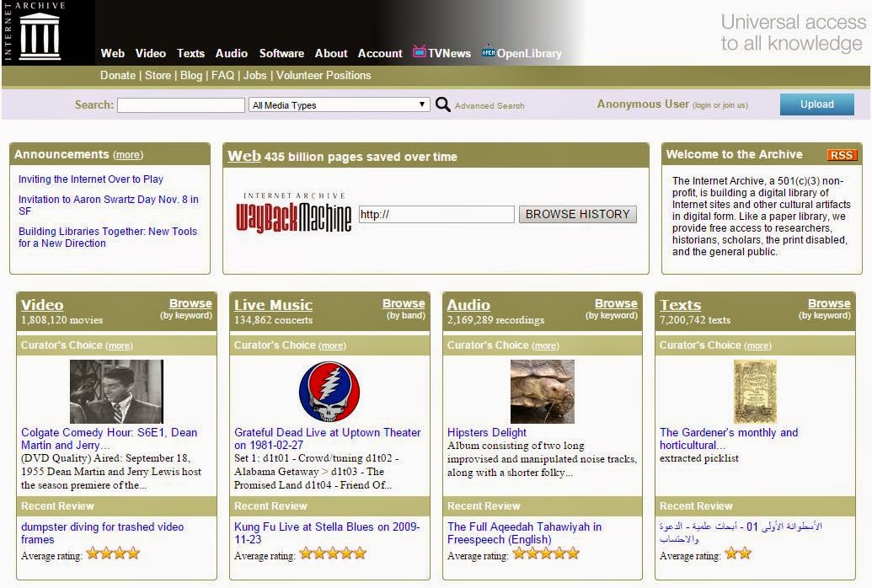Click the BROWSE HISTORY button

tap(577, 214)
